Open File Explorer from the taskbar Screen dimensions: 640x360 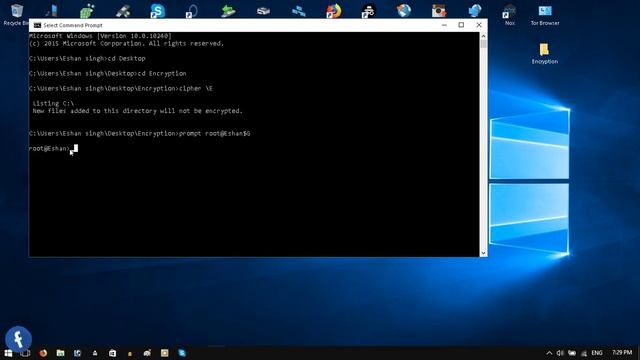[x=60, y=353]
